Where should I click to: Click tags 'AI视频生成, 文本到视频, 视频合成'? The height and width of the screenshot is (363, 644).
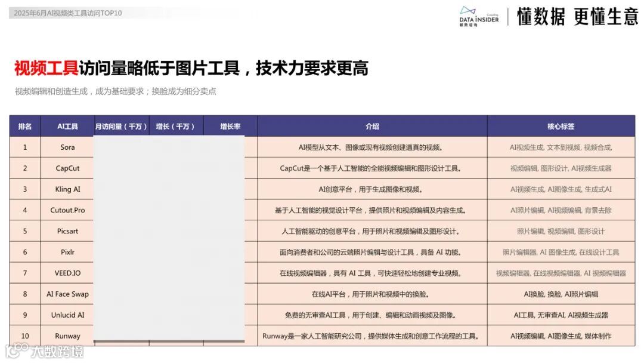pyautogui.click(x=561, y=147)
